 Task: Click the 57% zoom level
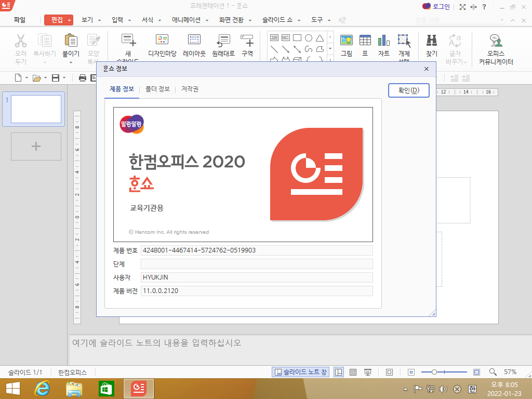510,372
